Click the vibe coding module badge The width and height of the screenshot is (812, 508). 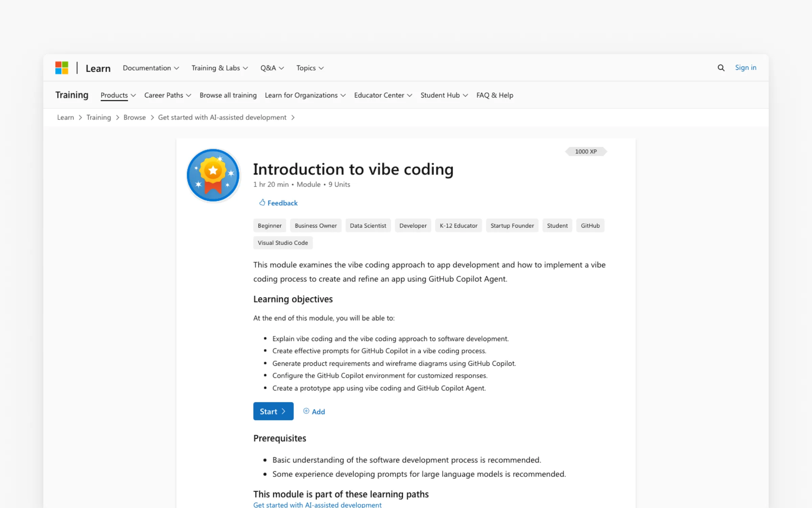coord(213,175)
